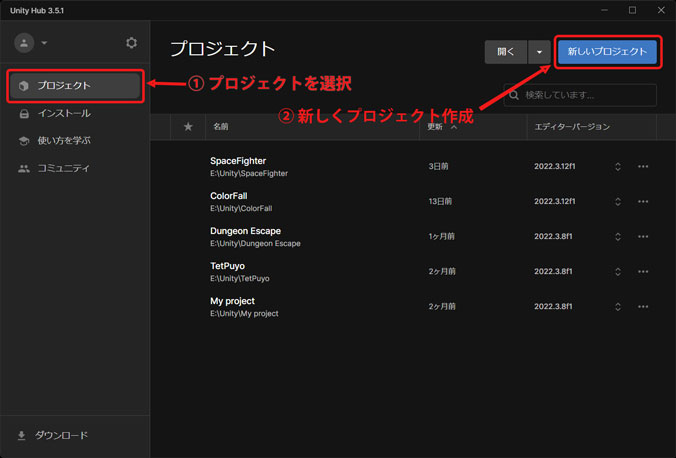Screen dimensions: 676x458
Task: Toggle the 更新 sort direction arrow
Action: coord(454,127)
